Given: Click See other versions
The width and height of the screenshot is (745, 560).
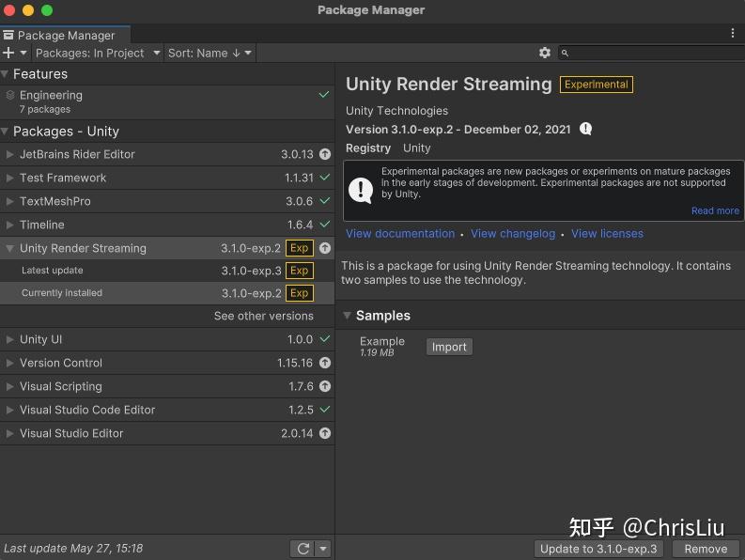Looking at the screenshot, I should [x=264, y=316].
